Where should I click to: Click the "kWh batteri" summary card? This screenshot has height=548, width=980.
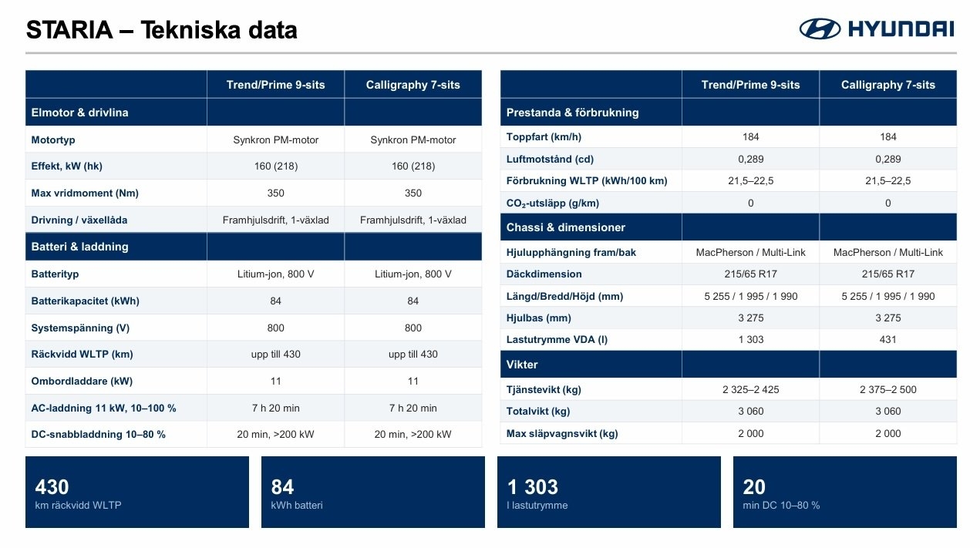373,492
